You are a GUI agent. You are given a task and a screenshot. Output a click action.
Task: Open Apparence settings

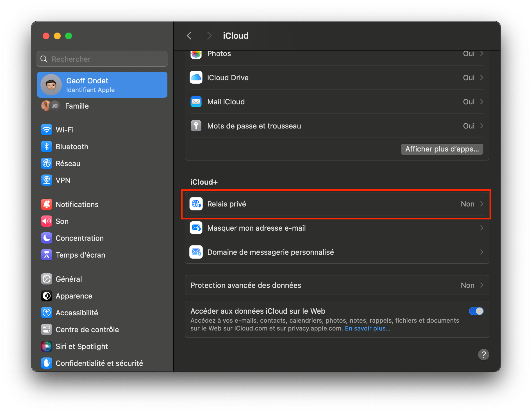pos(102,296)
